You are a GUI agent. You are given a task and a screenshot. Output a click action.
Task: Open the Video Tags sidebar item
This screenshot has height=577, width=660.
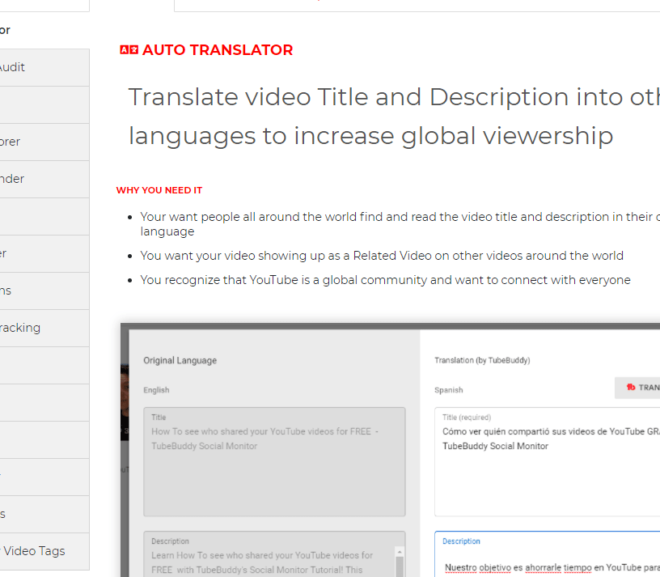[x=44, y=551]
